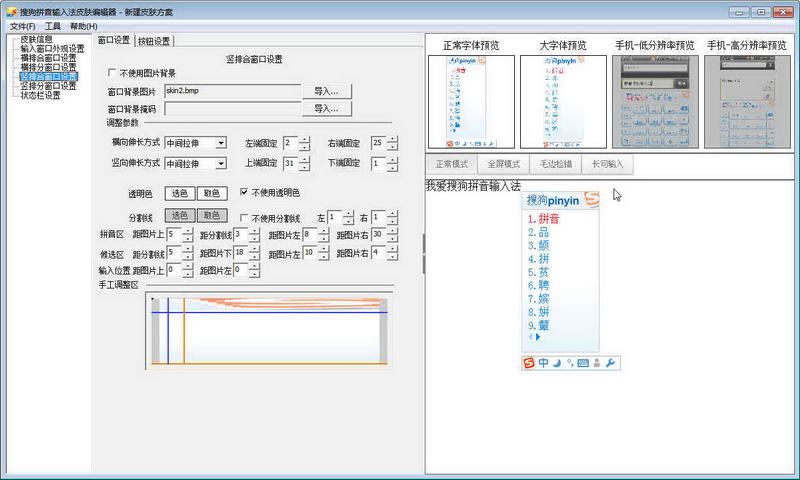The height and width of the screenshot is (480, 800).
Task: Select 横排合窗口设置 in the tree
Action: coord(48,58)
